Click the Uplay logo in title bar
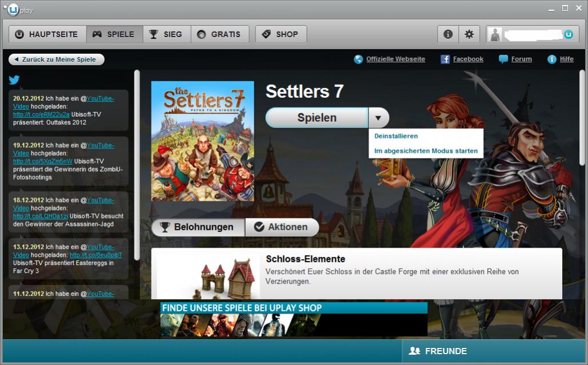 (19, 9)
